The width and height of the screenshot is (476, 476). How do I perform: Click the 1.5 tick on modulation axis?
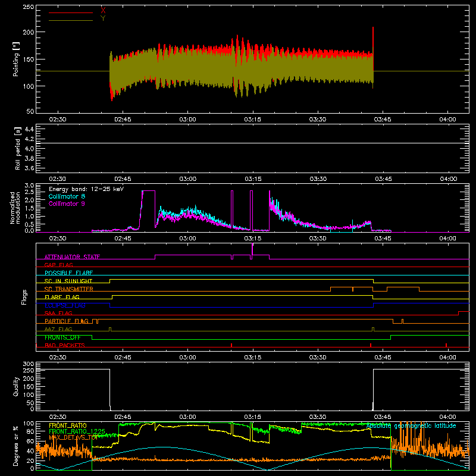click(29, 208)
